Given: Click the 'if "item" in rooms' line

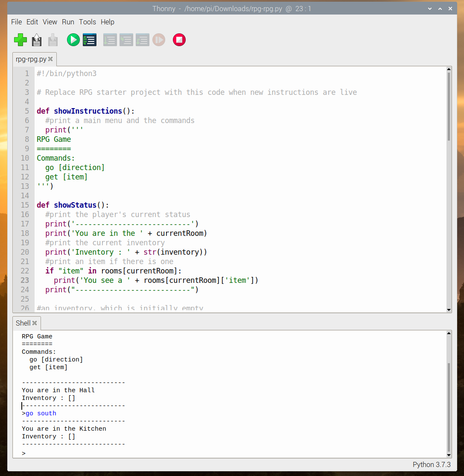Looking at the screenshot, I should click(114, 271).
